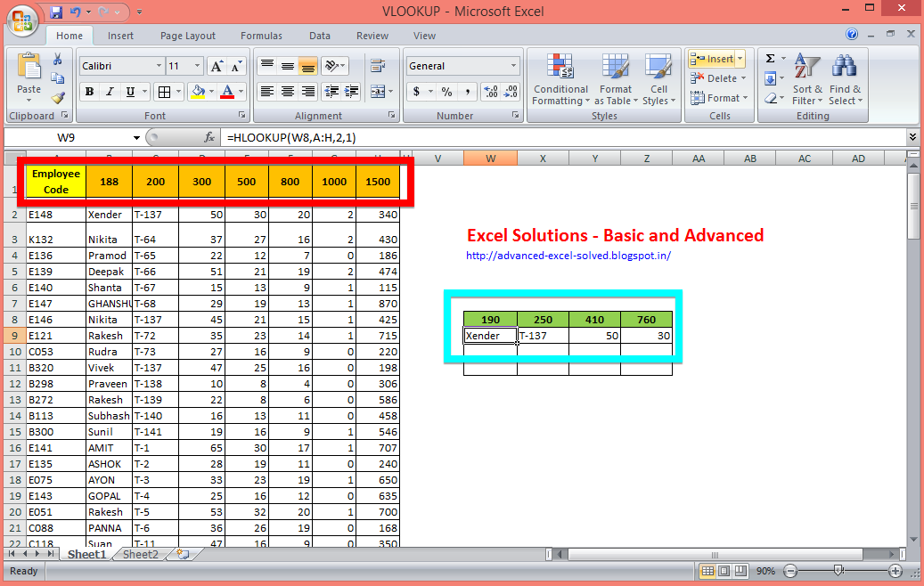
Task: Open advanced-excel-solved blogspot link
Action: pos(568,256)
